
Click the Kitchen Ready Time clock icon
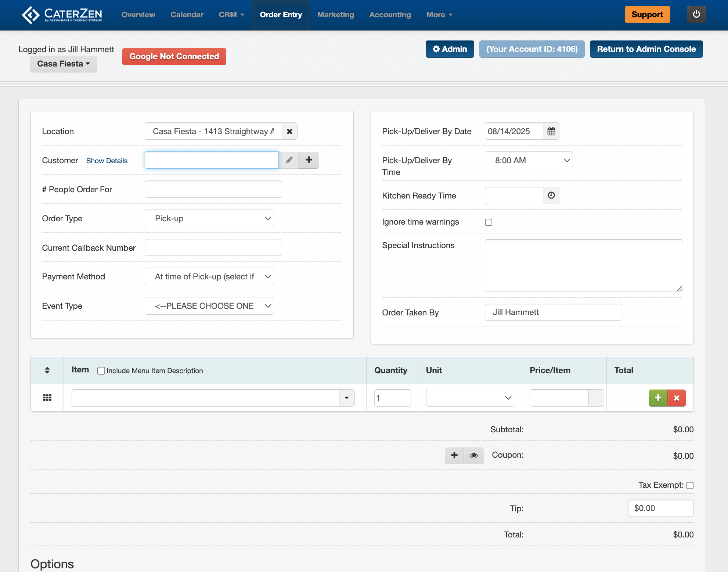pyautogui.click(x=551, y=196)
